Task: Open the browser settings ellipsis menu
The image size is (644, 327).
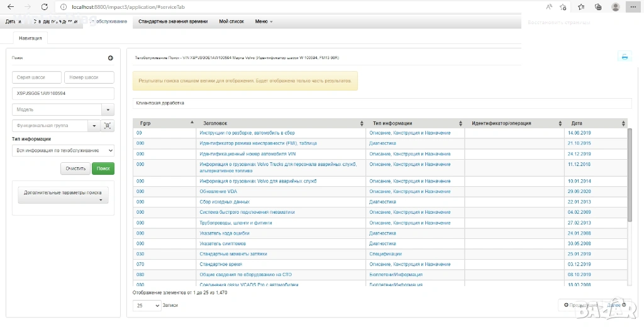Action: [633, 6]
